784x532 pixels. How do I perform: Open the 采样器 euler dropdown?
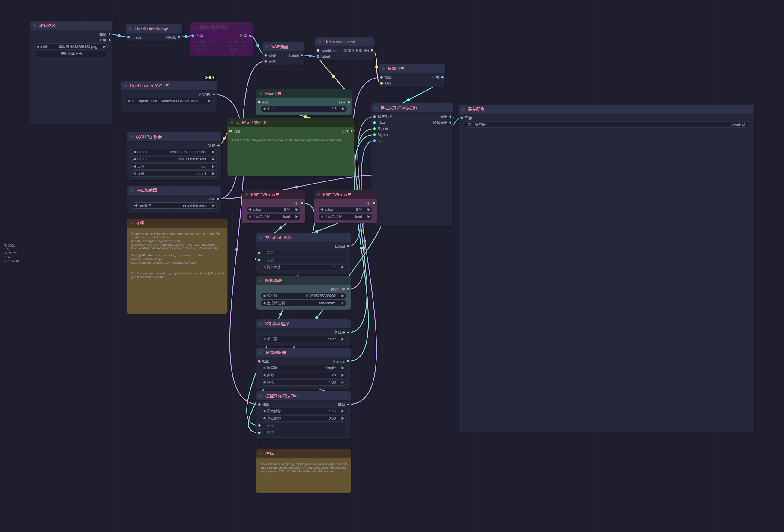303,339
